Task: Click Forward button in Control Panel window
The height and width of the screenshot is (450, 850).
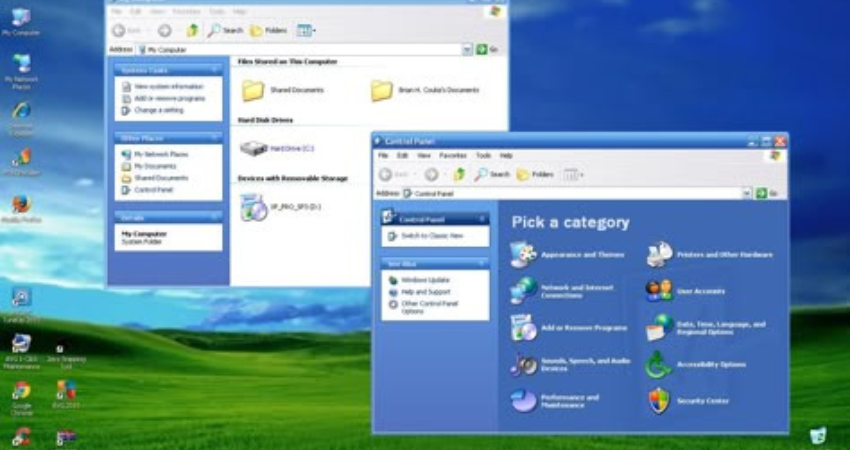Action: point(432,175)
